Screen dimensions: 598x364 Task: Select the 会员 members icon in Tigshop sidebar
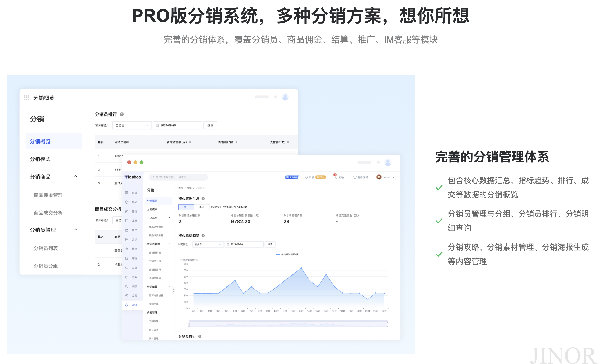[x=127, y=268]
